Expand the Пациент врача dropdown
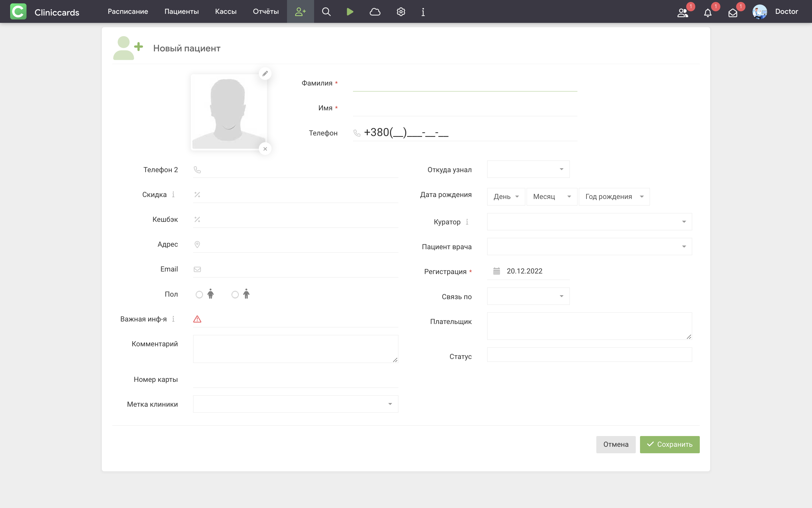This screenshot has height=508, width=812. coord(590,247)
